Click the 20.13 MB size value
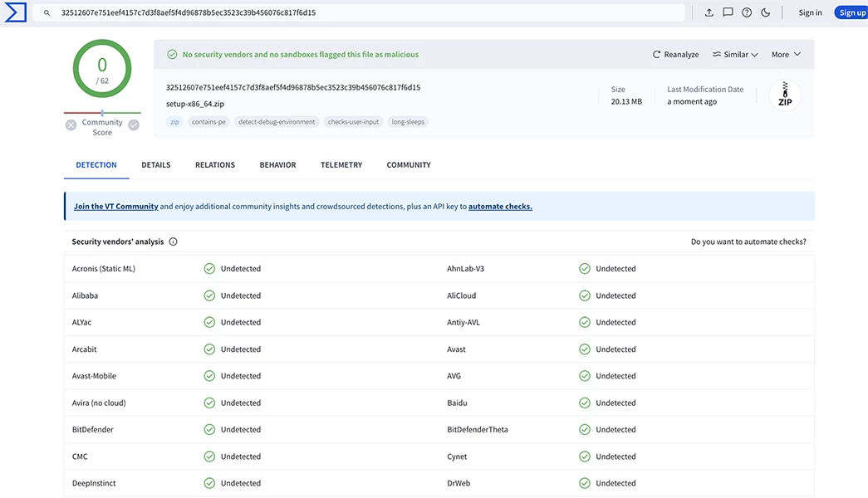Image resolution: width=868 pixels, height=498 pixels. point(626,102)
